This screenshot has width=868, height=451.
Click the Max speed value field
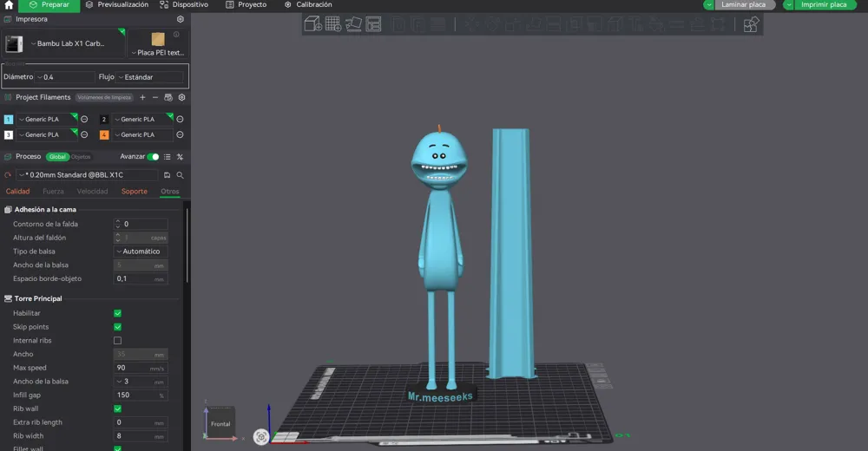(x=141, y=368)
